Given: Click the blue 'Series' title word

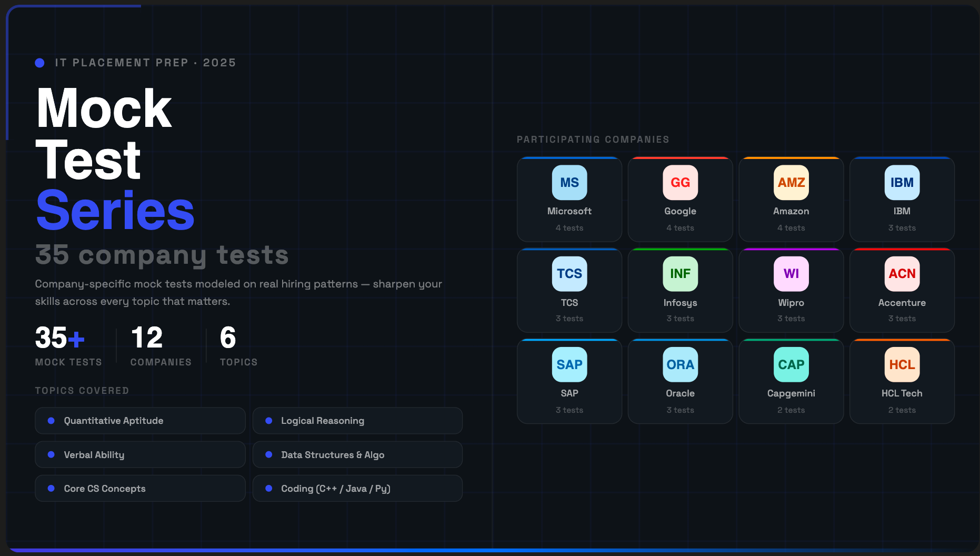Looking at the screenshot, I should pyautogui.click(x=115, y=211).
